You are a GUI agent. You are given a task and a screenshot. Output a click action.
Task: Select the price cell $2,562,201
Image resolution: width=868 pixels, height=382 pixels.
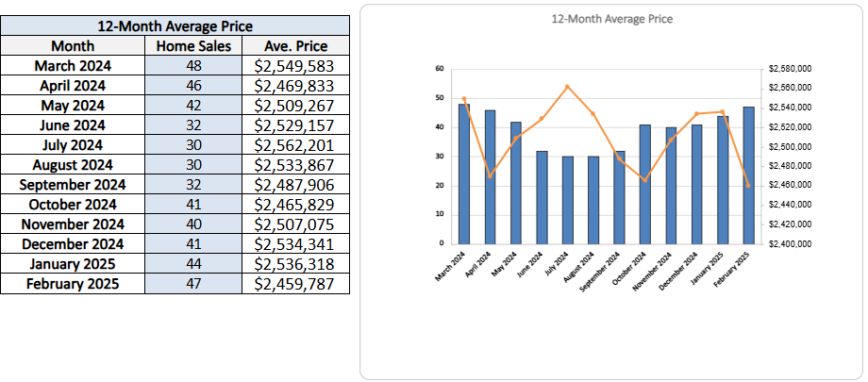click(x=296, y=145)
